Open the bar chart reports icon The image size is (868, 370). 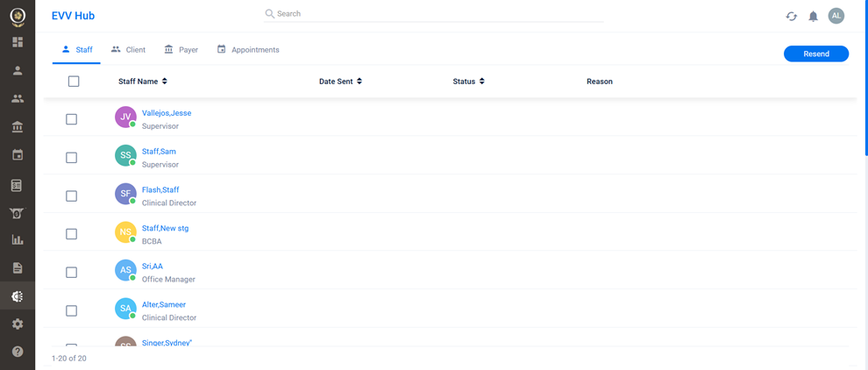tap(18, 239)
